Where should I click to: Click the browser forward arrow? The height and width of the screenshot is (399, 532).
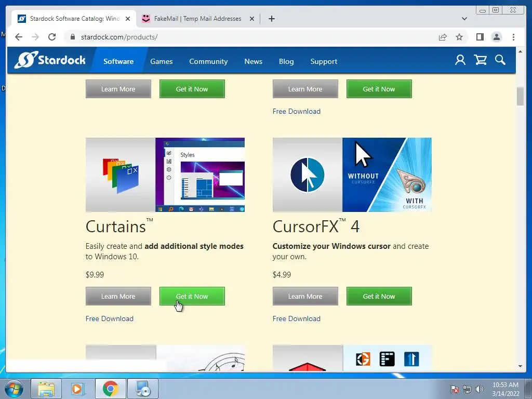(x=35, y=37)
